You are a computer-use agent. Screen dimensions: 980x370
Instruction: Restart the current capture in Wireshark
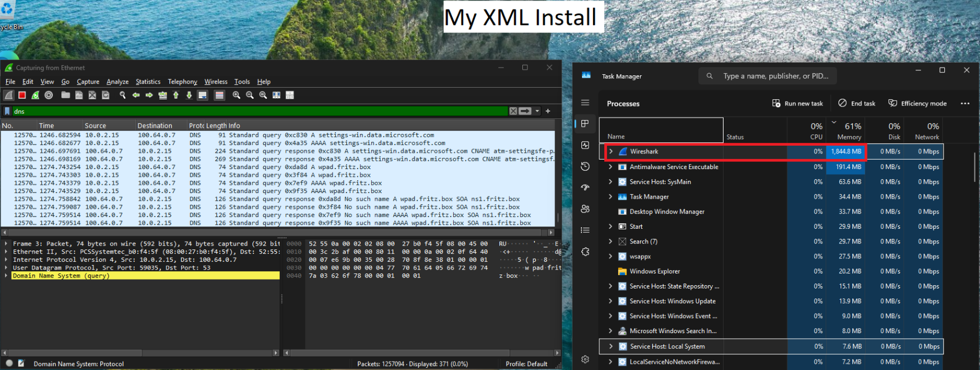pos(35,95)
